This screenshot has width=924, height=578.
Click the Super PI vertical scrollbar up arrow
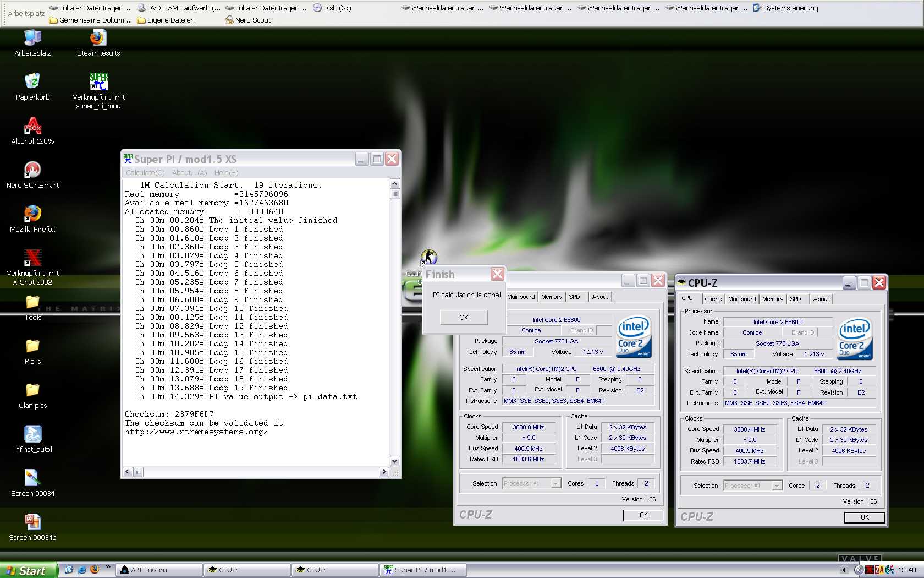coord(395,184)
